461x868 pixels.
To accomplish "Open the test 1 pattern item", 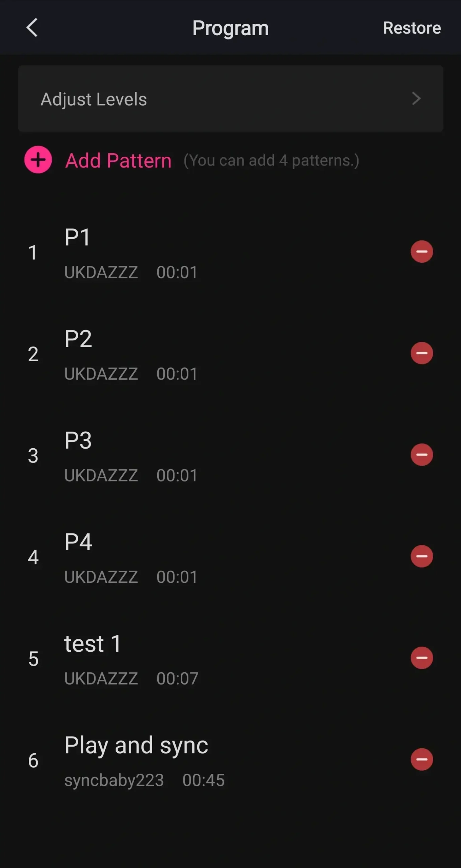I will [92, 644].
